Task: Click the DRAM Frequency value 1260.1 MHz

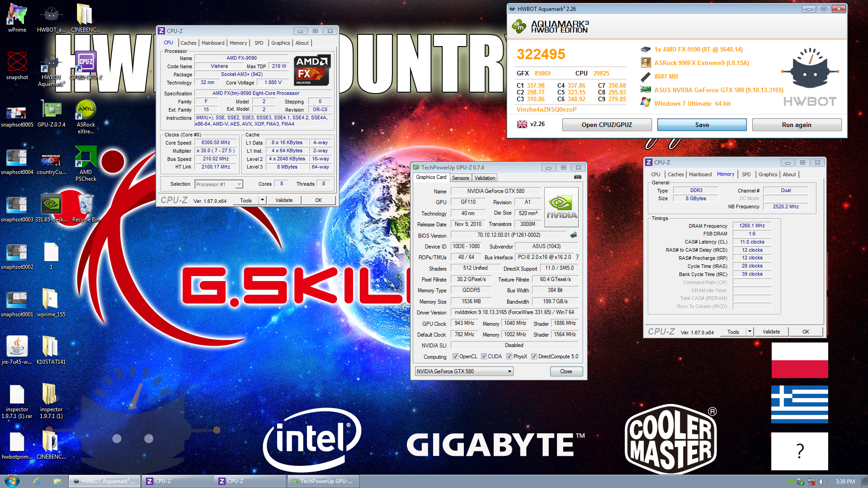Action: 752,225
